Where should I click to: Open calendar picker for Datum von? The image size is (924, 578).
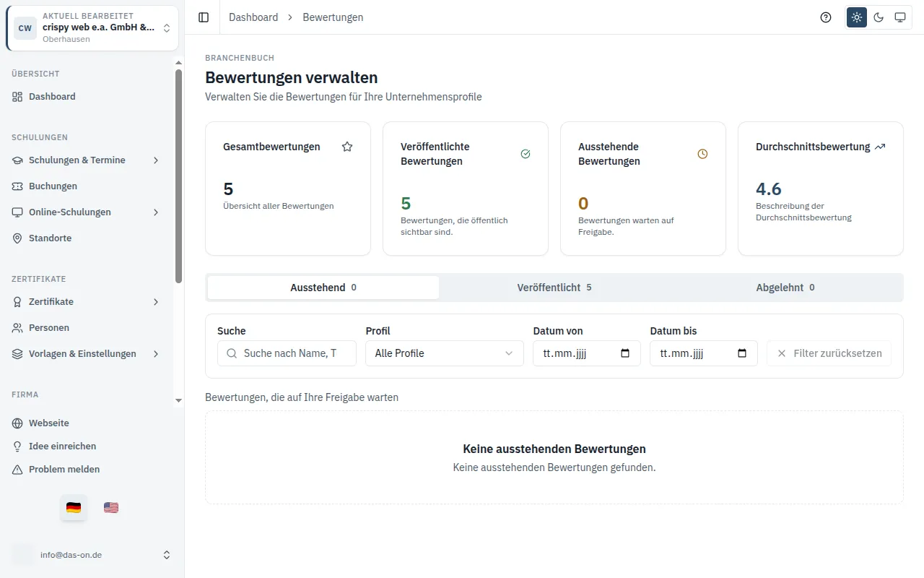tap(625, 353)
